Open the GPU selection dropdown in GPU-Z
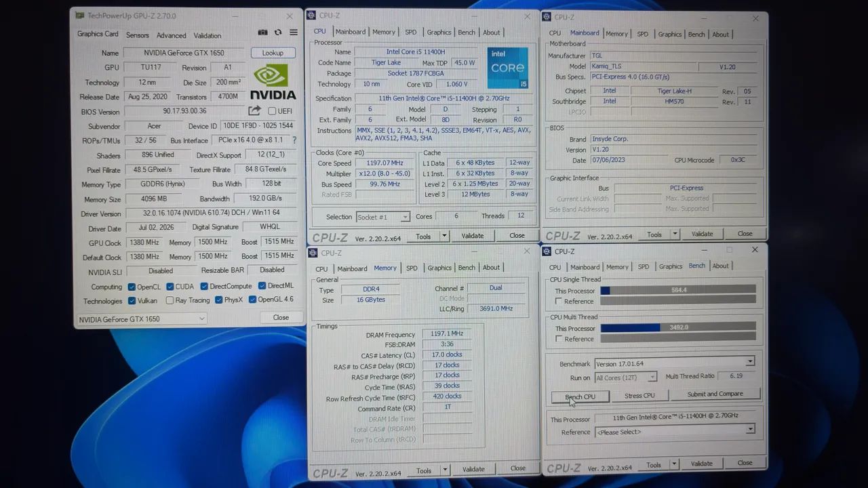The height and width of the screenshot is (488, 868). [x=142, y=319]
